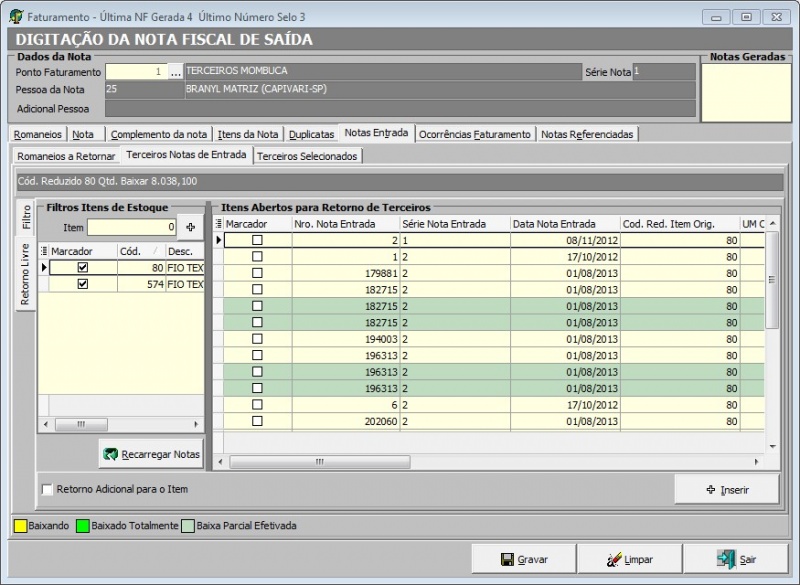Image resolution: width=800 pixels, height=585 pixels.
Task: Click grid options icon in Marcador header of notes table
Action: coord(219,224)
